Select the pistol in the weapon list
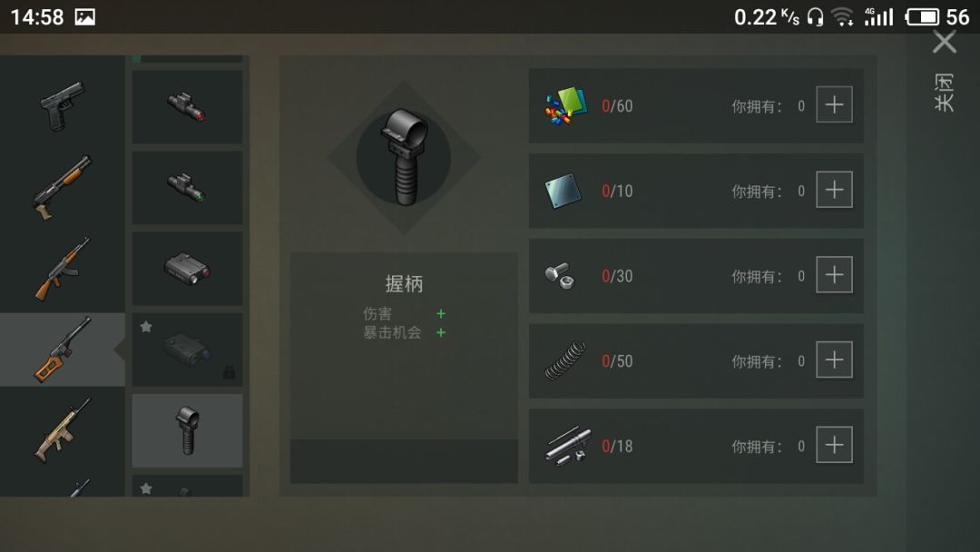Screen dimensions: 980x552 [x=63, y=105]
